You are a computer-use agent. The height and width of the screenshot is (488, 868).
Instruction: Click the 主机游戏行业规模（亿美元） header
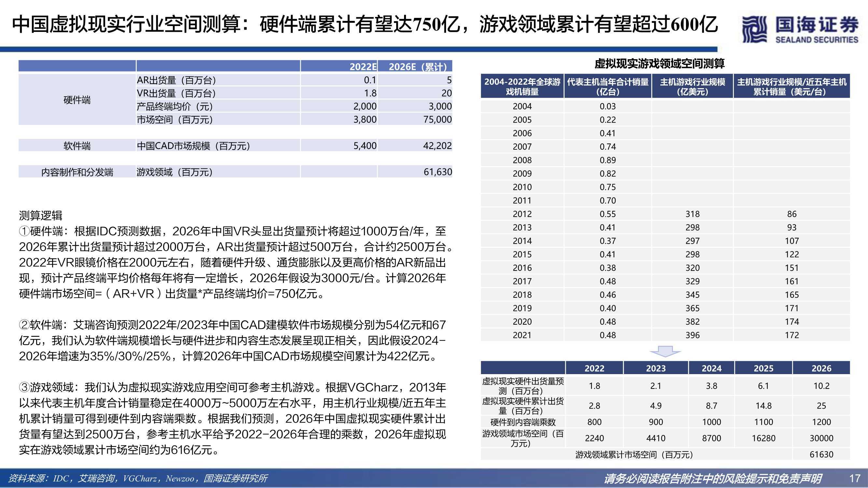693,87
